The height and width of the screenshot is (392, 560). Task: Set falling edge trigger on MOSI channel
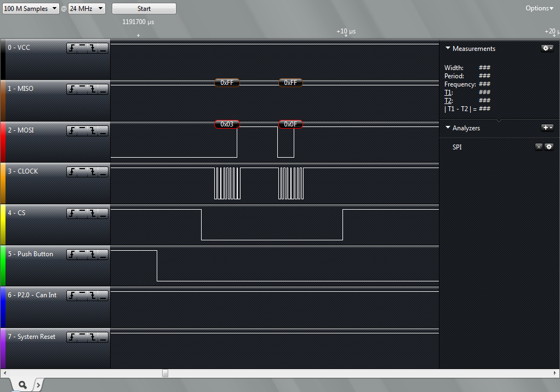click(93, 131)
